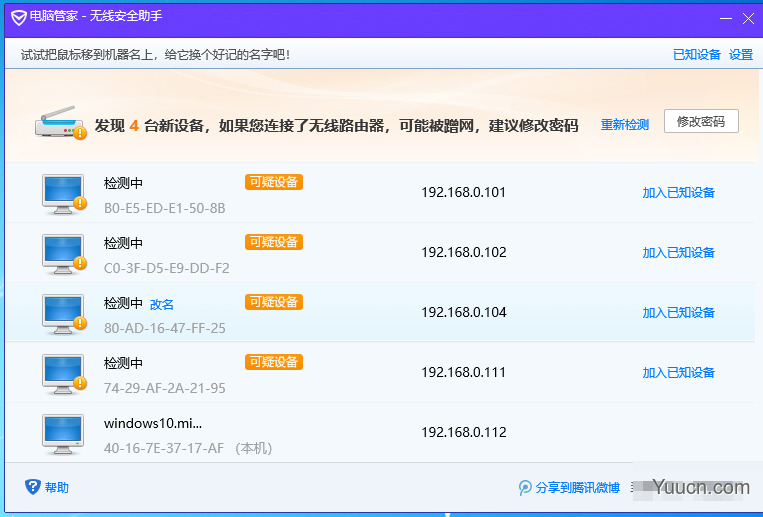This screenshot has height=517, width=763.
Task: Select computer icon for 192.168.0.101
Action: click(x=64, y=194)
